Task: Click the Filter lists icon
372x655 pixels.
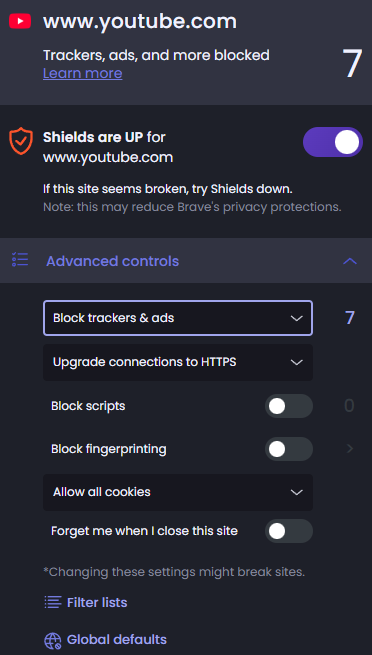Action: click(53, 602)
